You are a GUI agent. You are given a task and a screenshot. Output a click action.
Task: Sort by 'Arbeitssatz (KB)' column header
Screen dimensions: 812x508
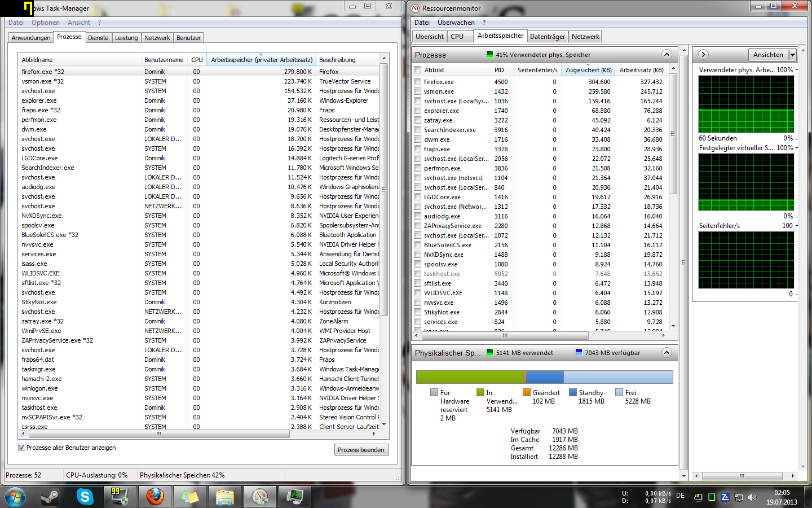pos(641,70)
